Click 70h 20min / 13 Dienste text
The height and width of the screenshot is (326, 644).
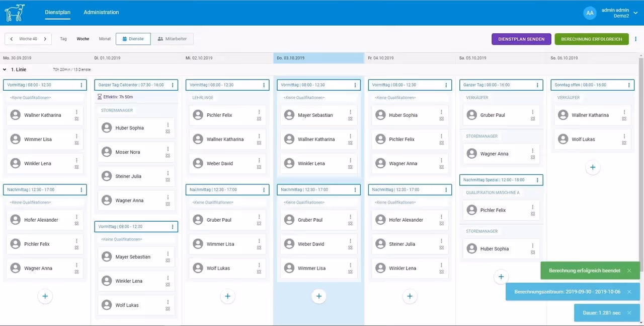tap(72, 70)
